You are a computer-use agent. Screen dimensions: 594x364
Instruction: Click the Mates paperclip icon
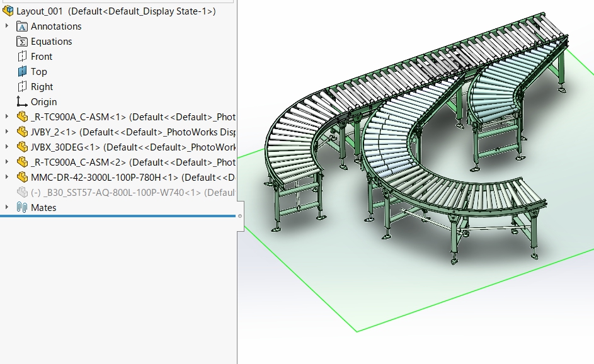22,208
